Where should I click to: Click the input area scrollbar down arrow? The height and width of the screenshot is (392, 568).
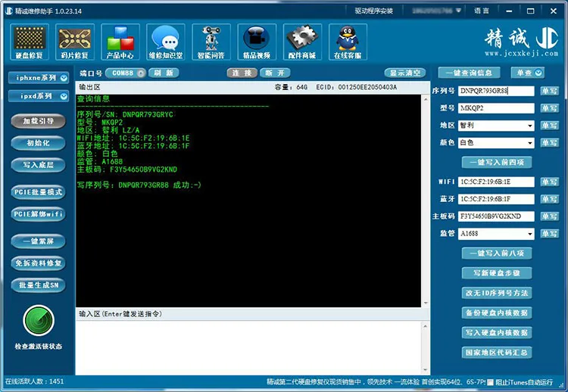[x=426, y=370]
